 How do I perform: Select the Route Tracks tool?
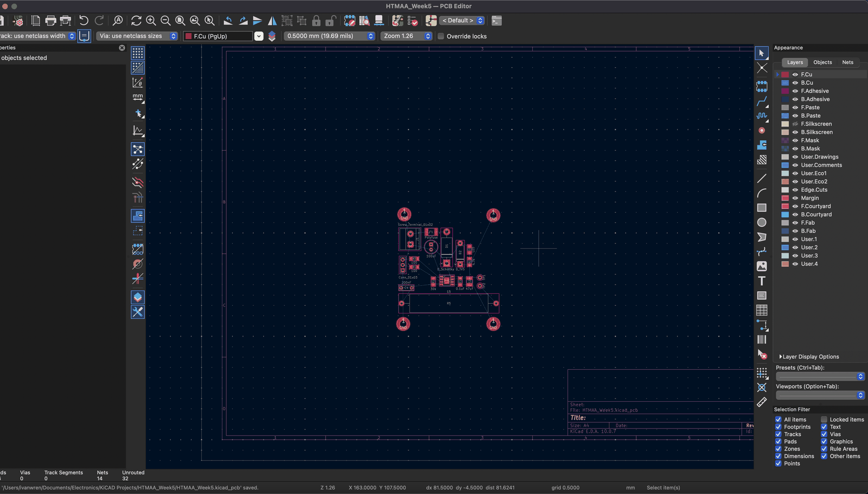[x=762, y=101]
